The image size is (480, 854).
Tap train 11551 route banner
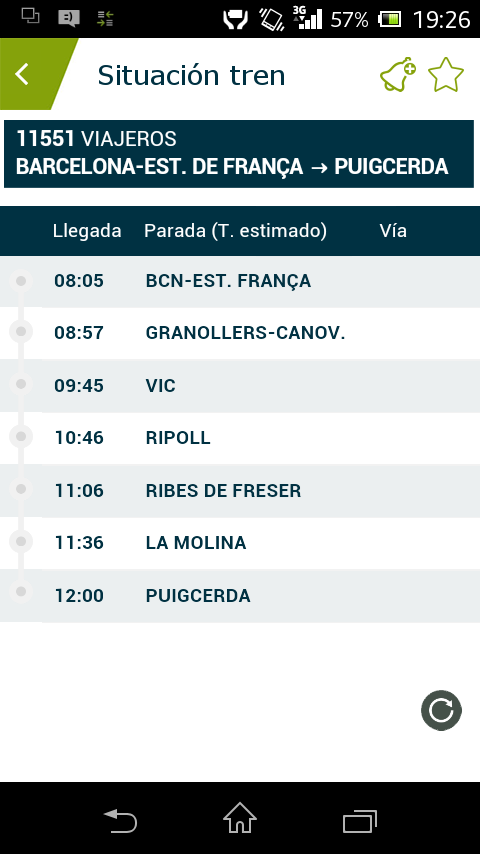click(x=239, y=154)
